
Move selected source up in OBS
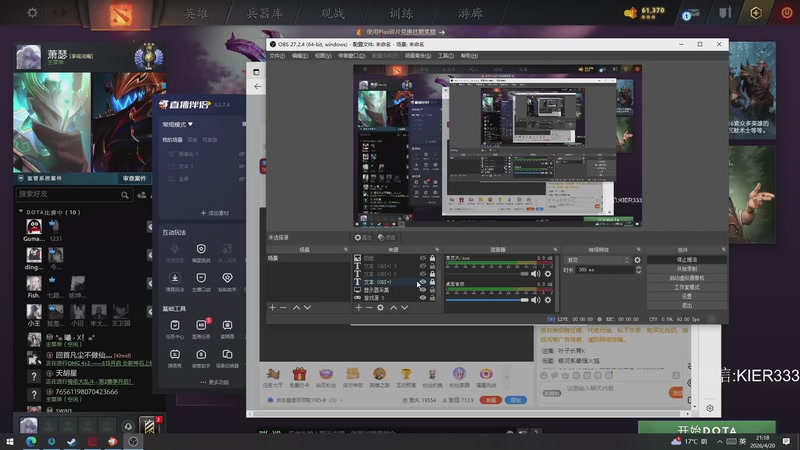coord(393,308)
